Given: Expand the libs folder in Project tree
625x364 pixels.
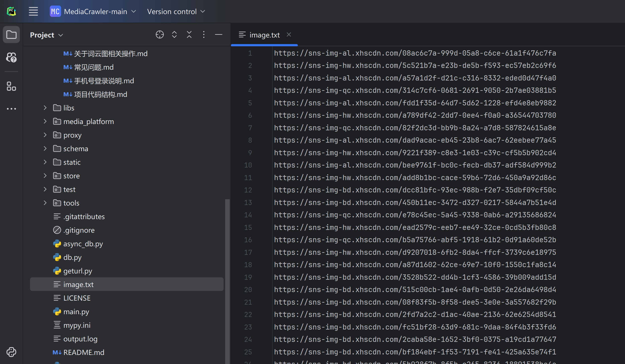Looking at the screenshot, I should click(45, 107).
